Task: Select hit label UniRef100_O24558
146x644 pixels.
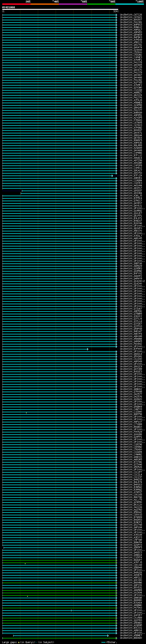Action: tap(131, 105)
